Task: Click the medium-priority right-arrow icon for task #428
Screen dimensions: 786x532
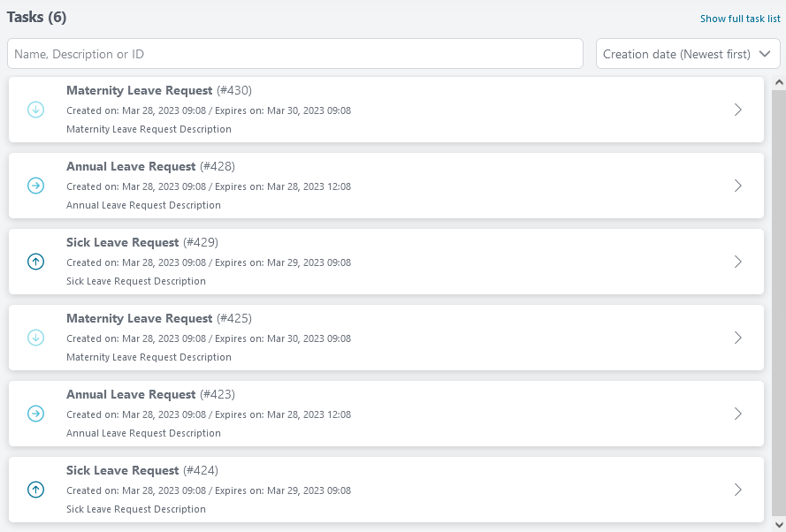Action: tap(35, 186)
